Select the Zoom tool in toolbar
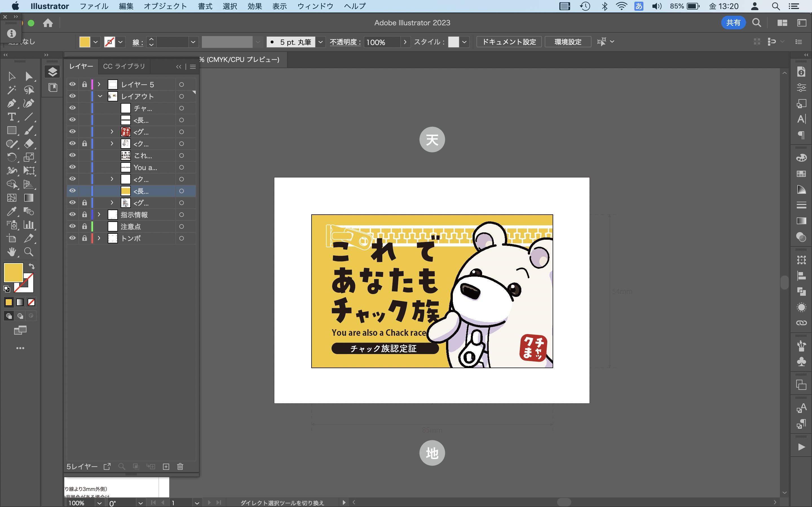Screen dimensions: 812x507 [x=28, y=252]
